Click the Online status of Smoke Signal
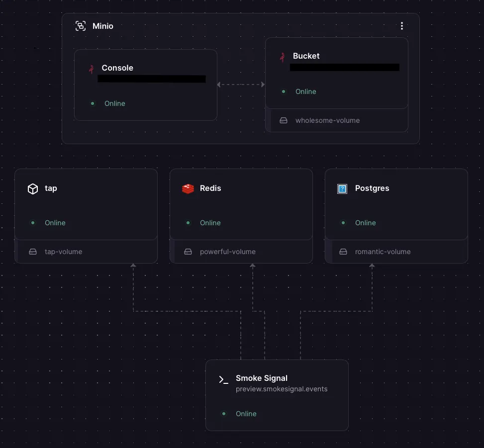Screen dimensions: 484x448 pyautogui.click(x=246, y=414)
